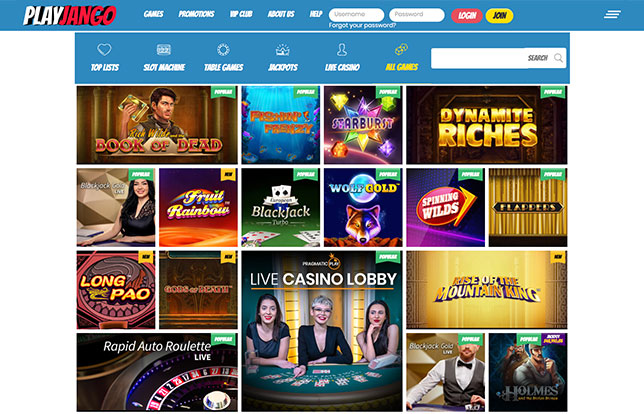Click the PlayJango logo
644x414 pixels.
point(69,16)
